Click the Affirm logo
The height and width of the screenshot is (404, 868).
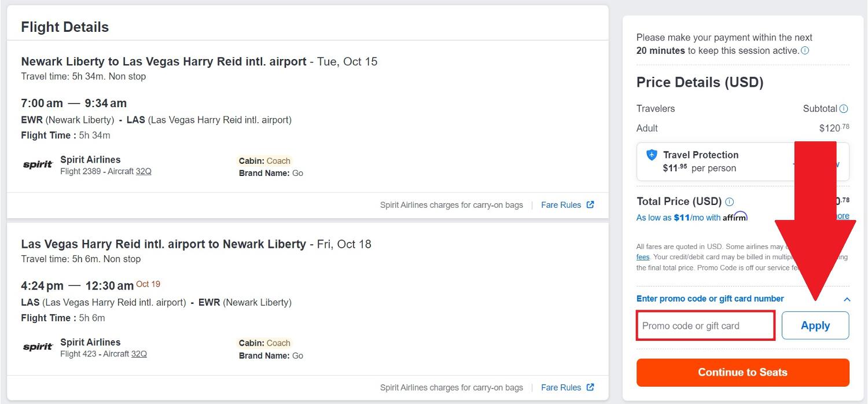tap(735, 217)
